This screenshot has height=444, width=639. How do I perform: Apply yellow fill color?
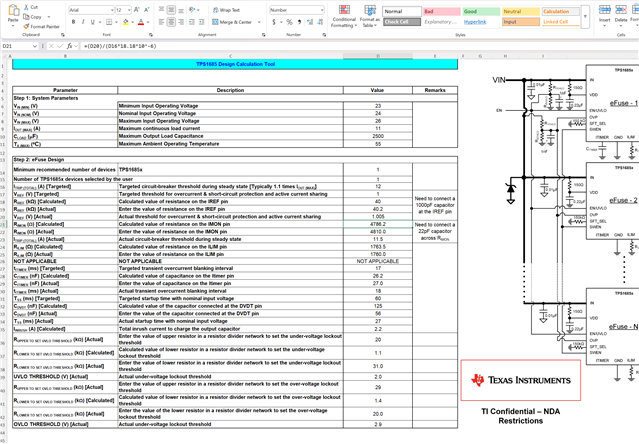click(126, 22)
